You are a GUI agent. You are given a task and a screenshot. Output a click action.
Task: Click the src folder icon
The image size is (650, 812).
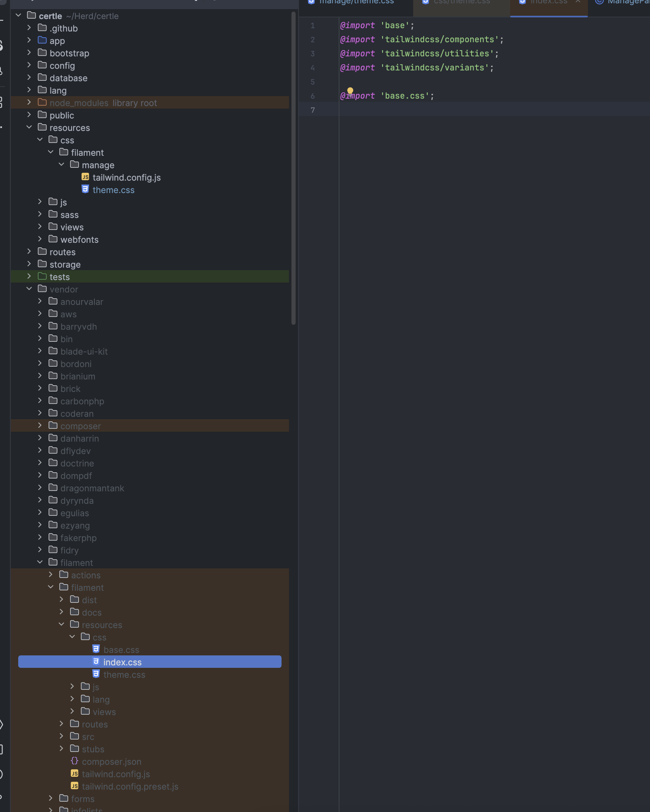click(75, 736)
